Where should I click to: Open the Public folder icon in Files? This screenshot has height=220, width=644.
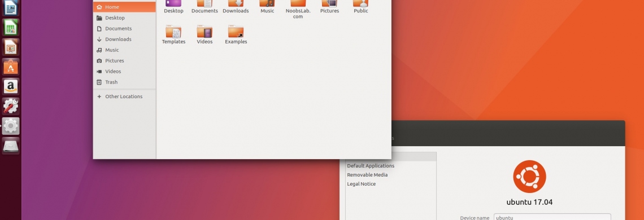pos(360,4)
